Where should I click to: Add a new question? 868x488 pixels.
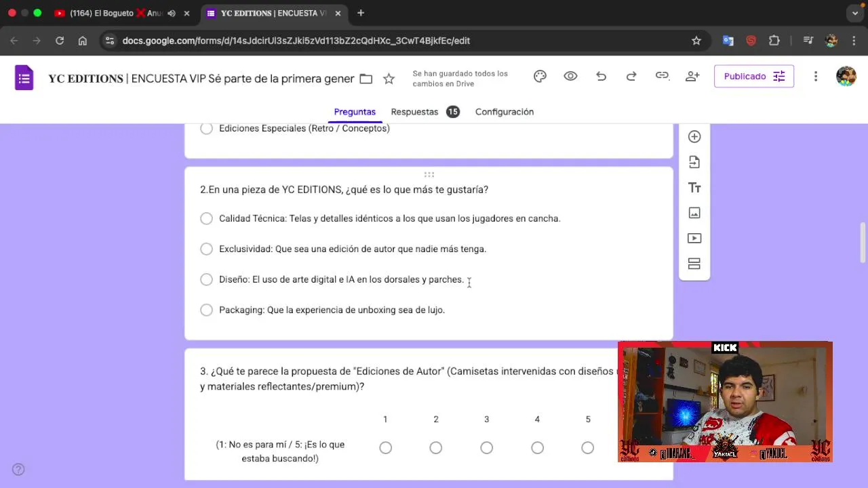tap(694, 137)
